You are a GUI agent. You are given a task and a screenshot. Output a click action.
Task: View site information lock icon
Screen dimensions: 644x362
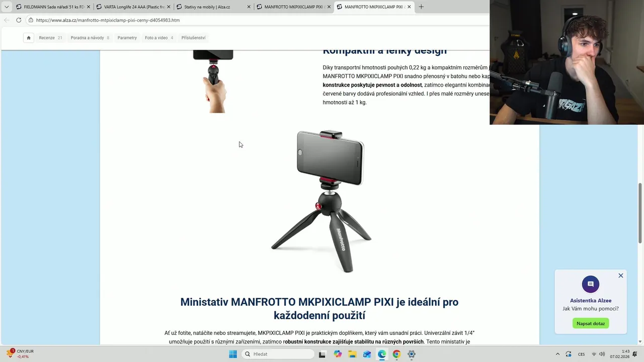[31, 20]
